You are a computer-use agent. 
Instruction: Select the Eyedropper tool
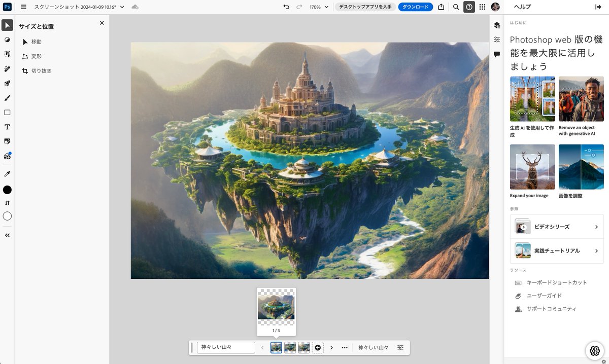pos(7,174)
